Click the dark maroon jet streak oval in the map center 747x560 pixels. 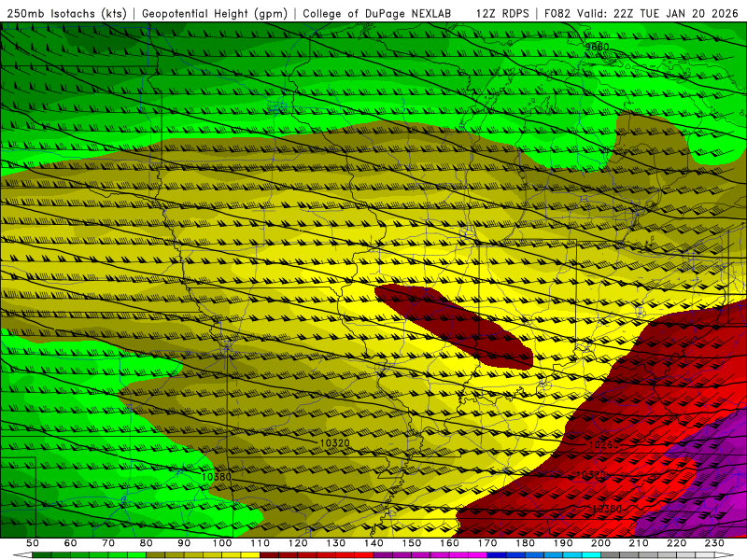tap(454, 326)
